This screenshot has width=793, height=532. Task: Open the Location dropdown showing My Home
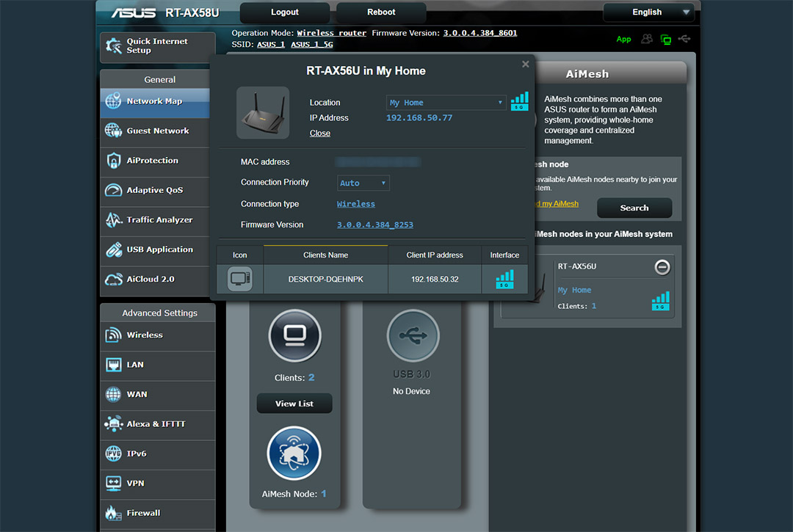tap(446, 103)
